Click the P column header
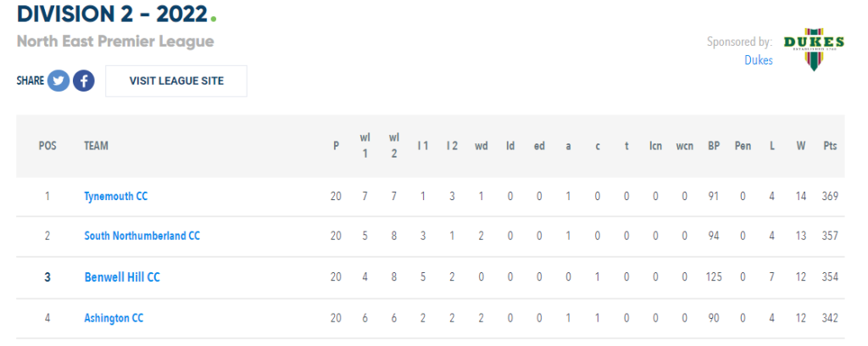This screenshot has width=868, height=346. tap(336, 146)
